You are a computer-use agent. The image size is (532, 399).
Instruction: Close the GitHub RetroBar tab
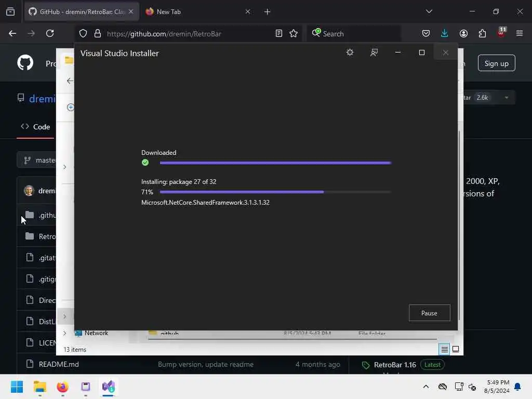(x=131, y=11)
